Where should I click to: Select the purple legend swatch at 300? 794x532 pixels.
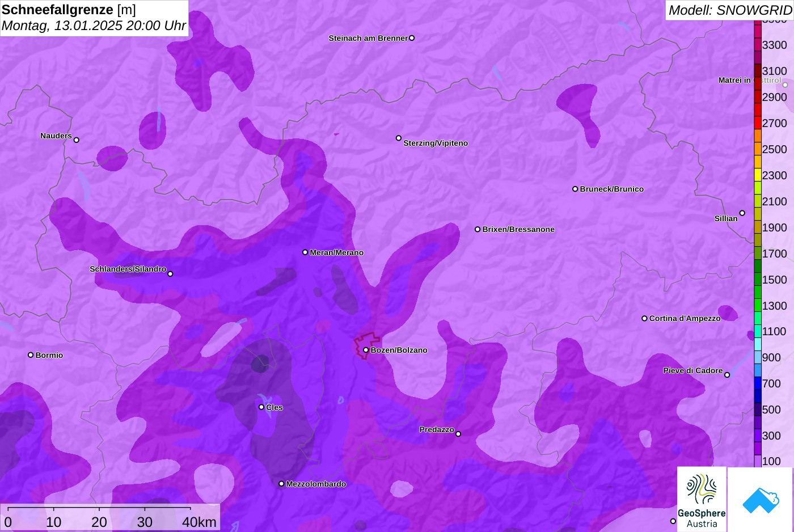758,436
